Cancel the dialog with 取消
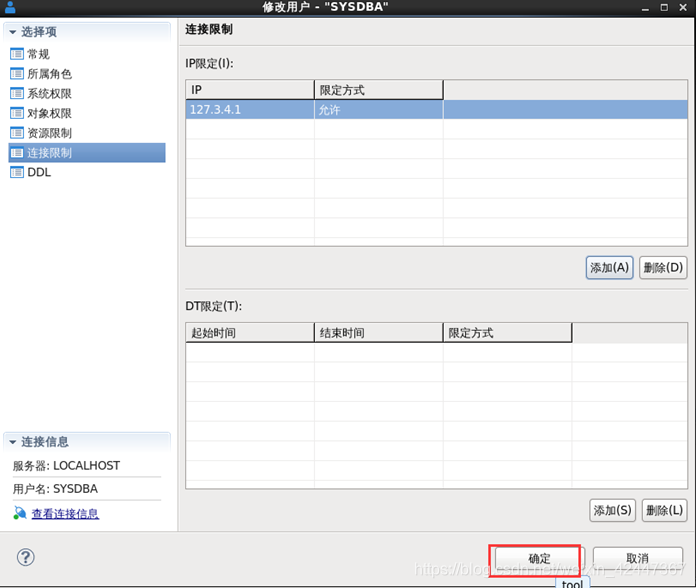This screenshot has width=696, height=588. [x=637, y=558]
